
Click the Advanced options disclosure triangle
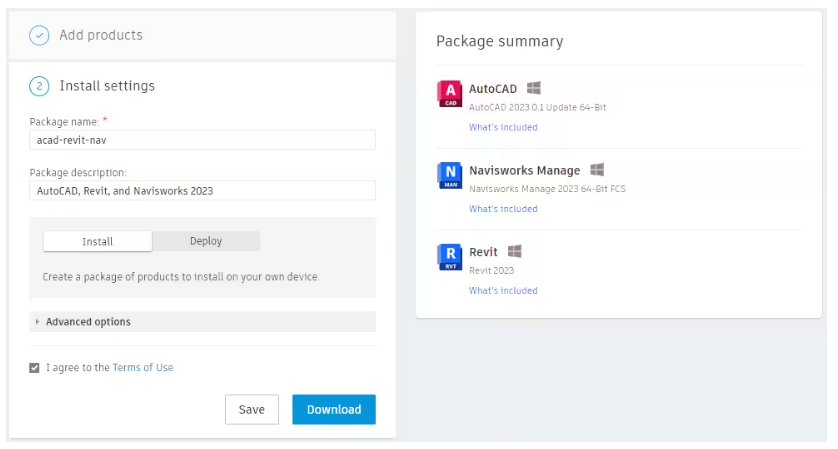click(37, 322)
